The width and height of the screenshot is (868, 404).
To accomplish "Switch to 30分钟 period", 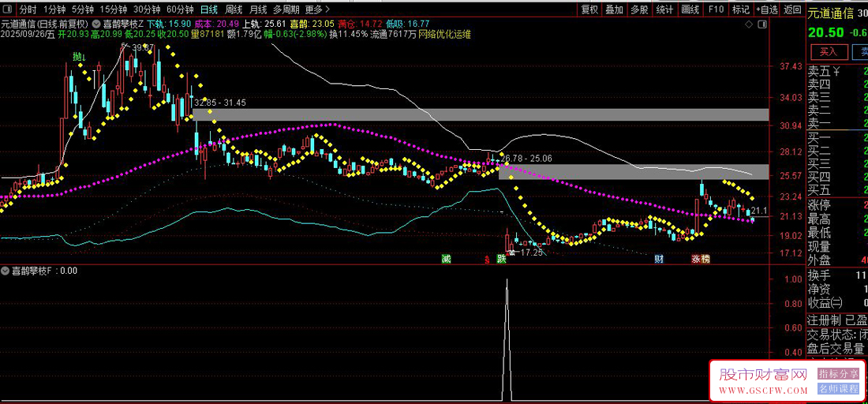I will (x=148, y=9).
